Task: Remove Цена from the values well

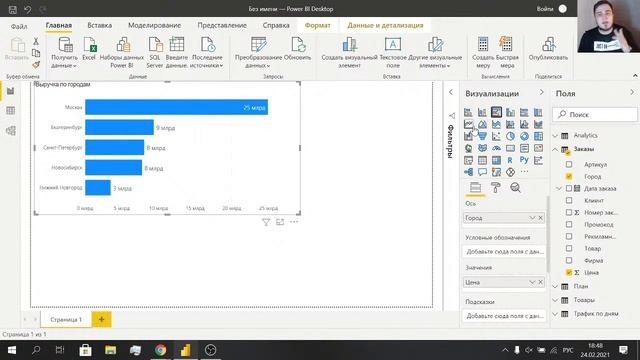Action: pos(541,282)
